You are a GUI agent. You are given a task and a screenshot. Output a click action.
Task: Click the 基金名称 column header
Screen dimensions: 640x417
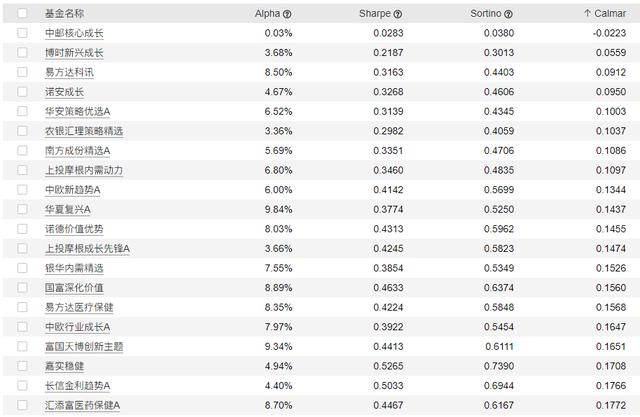pos(64,14)
